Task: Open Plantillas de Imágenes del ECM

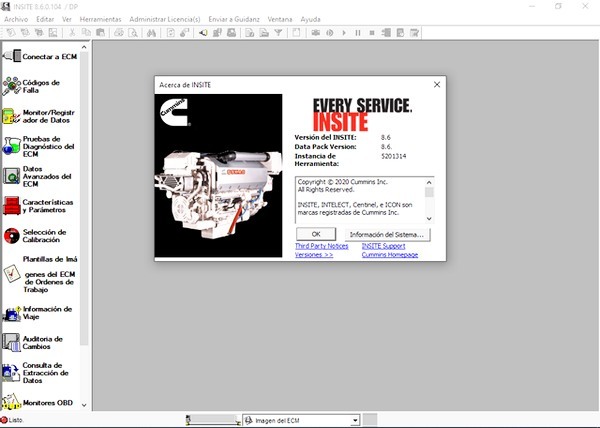Action: point(40,274)
